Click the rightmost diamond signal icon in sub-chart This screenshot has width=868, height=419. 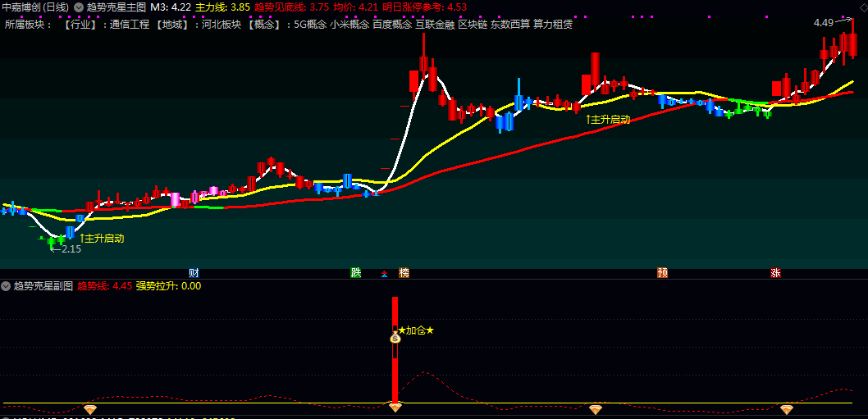point(787,410)
